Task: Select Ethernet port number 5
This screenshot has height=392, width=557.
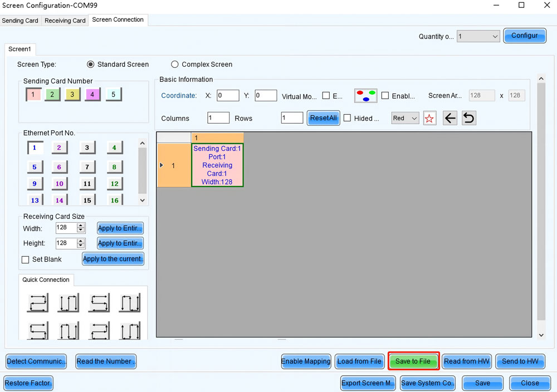Action: click(35, 167)
